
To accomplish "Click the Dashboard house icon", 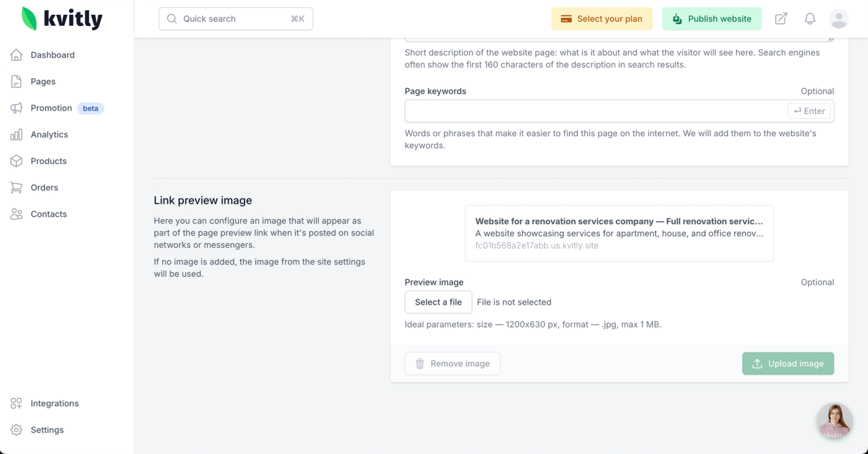I will pos(17,55).
